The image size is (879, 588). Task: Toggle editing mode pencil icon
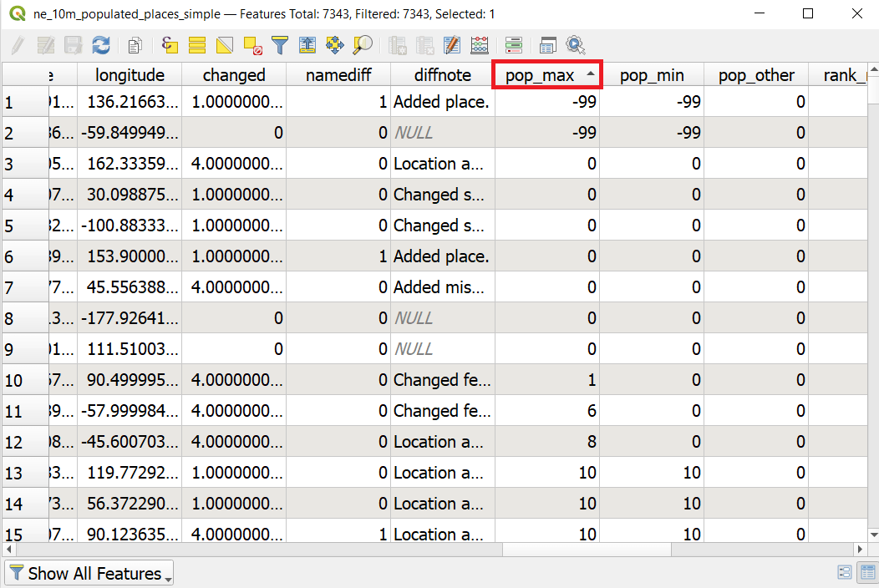pos(18,45)
